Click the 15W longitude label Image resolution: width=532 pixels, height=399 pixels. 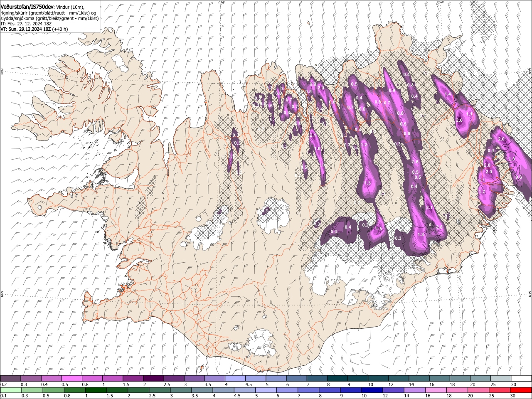tap(440, 2)
